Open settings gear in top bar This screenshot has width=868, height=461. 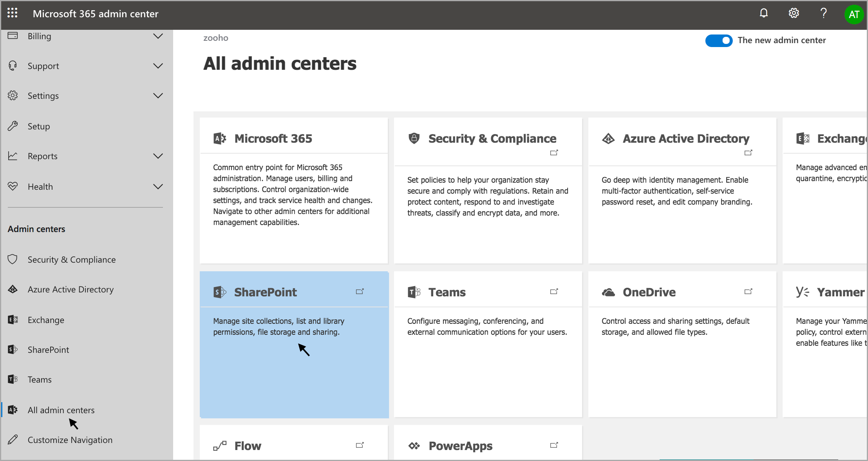[794, 13]
